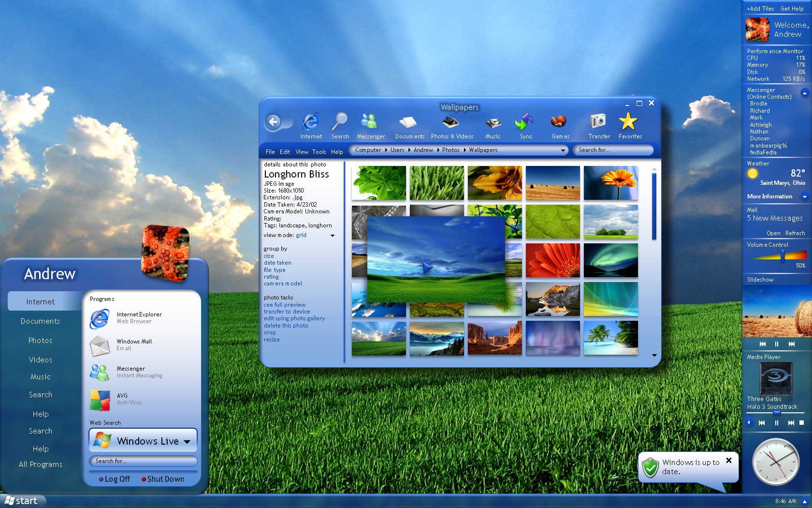Screen dimensions: 812x508
Task: Open Messenger Instant Messaging program
Action: pos(126,372)
